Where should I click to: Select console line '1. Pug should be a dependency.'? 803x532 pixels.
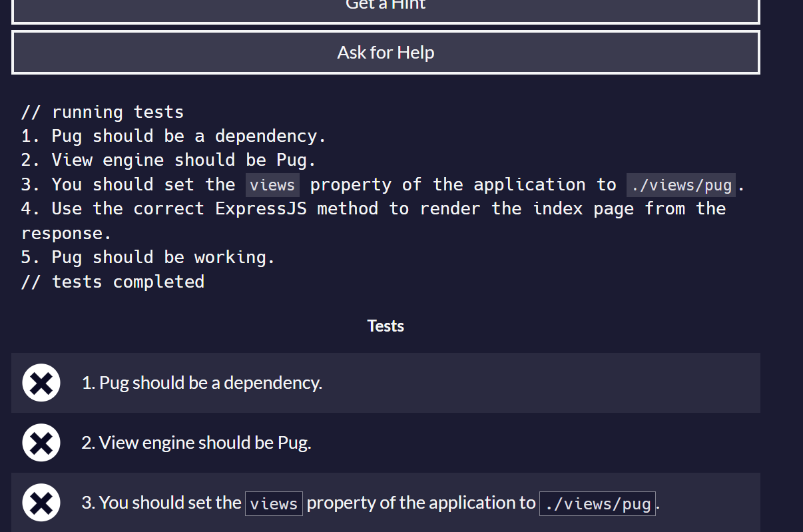pos(174,136)
